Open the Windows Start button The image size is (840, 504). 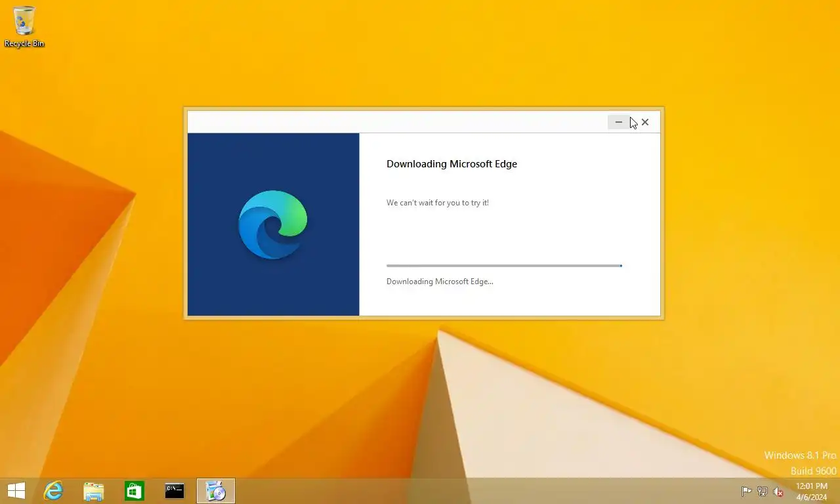pyautogui.click(x=16, y=491)
